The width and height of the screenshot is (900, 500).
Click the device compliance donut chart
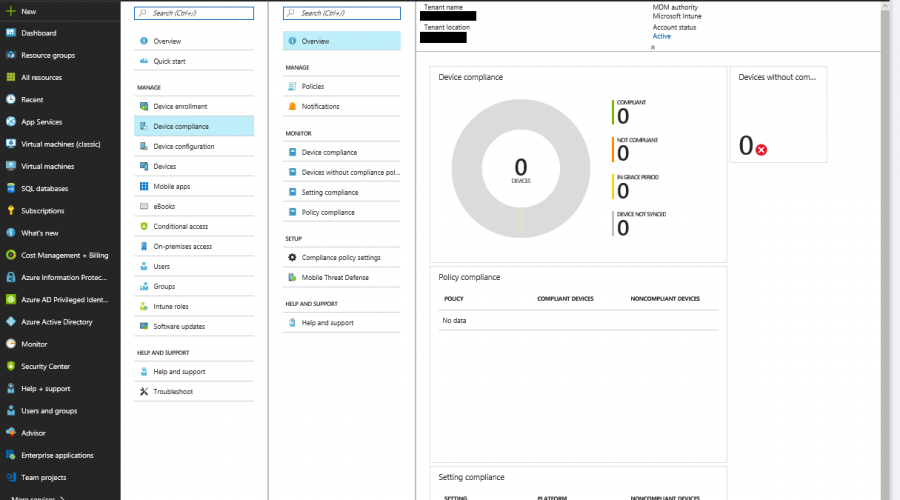[x=520, y=170]
